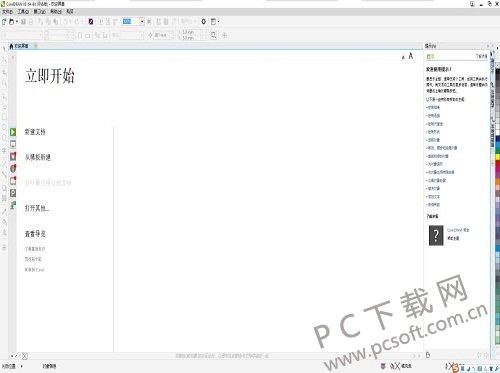Click the small A decrease text size
Viewport: 500px width, 373px height.
(x=403, y=57)
